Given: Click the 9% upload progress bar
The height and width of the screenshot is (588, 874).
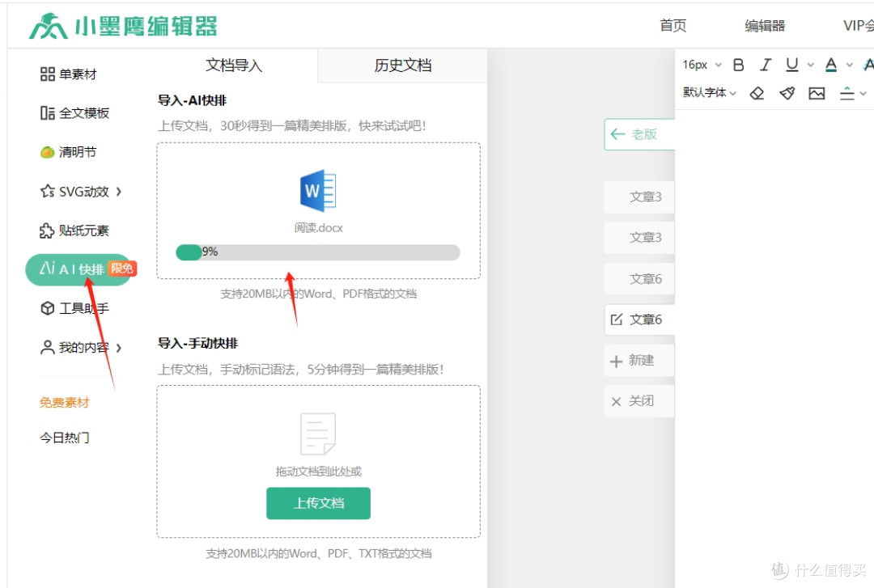Looking at the screenshot, I should 318,252.
